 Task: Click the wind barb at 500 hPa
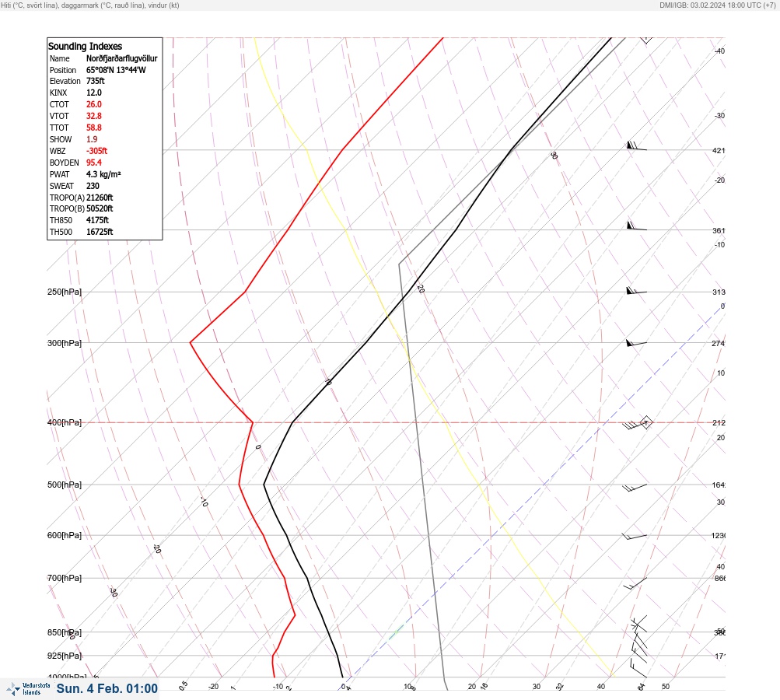pos(635,488)
